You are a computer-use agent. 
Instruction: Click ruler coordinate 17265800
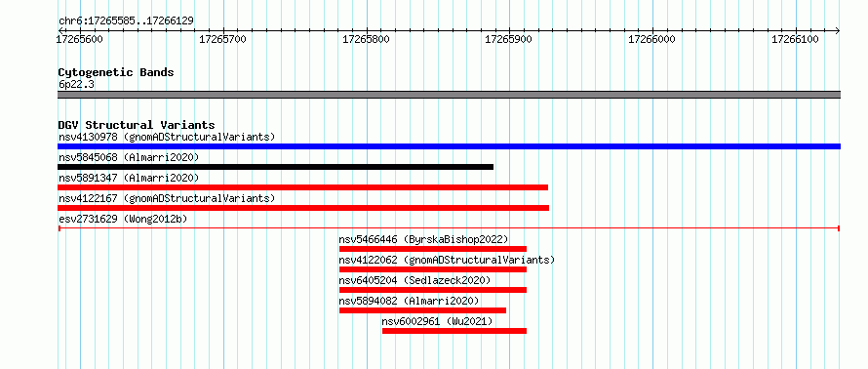point(366,39)
